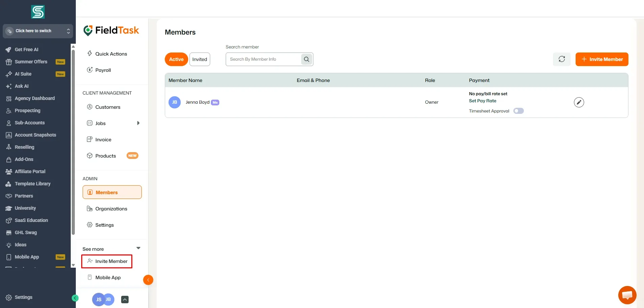Click the Partners handshake icon
This screenshot has width=644, height=308.
[x=9, y=196]
